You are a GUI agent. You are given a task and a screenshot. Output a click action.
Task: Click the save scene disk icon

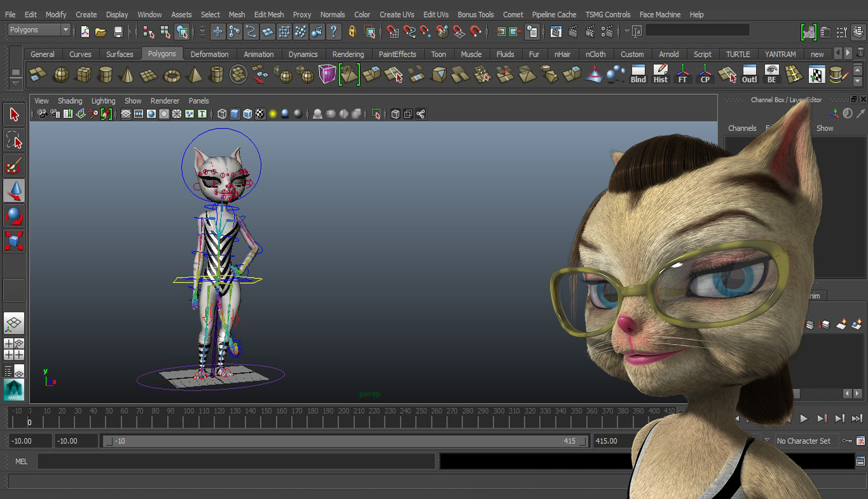[118, 31]
